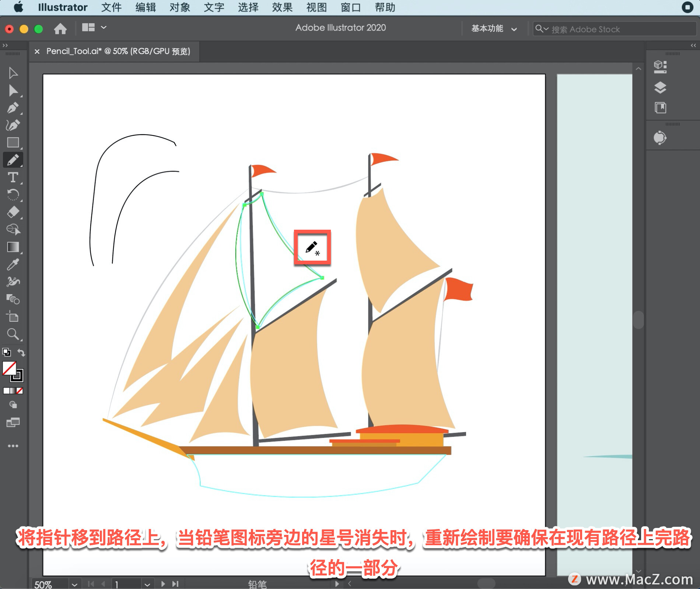Screen dimensions: 700x589
Task: Select the Eraser tool
Action: tap(13, 212)
